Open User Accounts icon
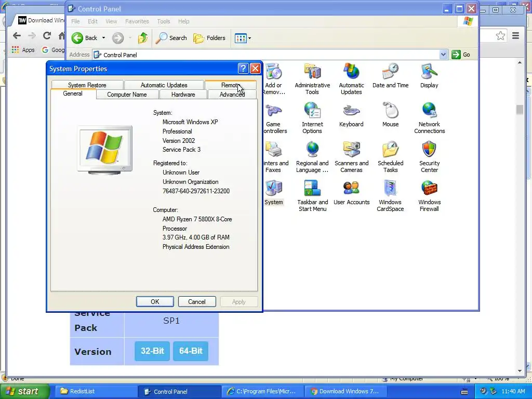The image size is (532, 399). (x=351, y=192)
